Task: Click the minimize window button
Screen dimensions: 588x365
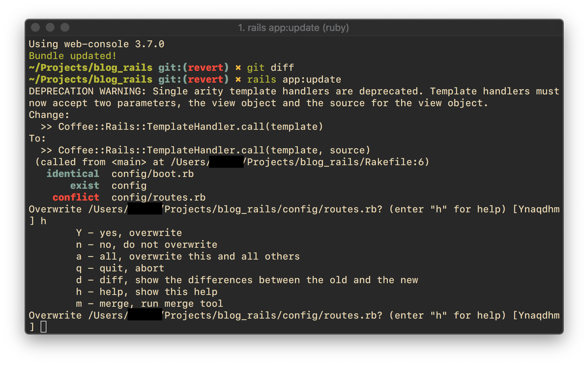Action: click(x=50, y=28)
